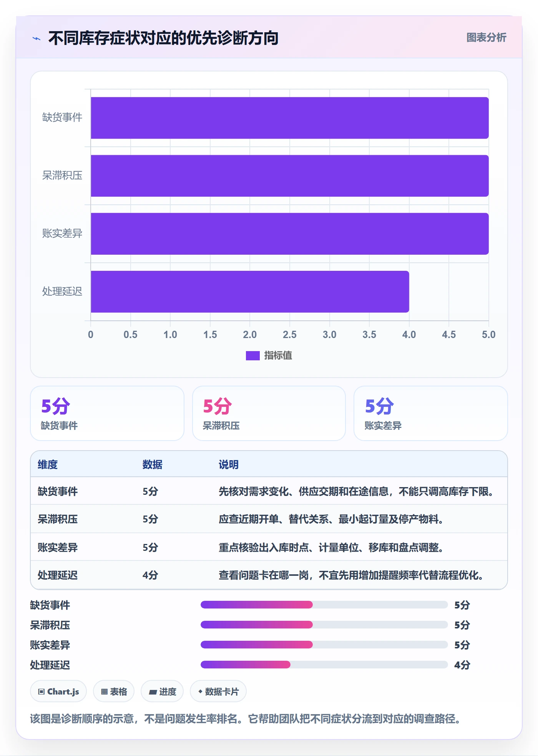
Task: Click the 账实差异 y-axis label
Action: tap(62, 234)
